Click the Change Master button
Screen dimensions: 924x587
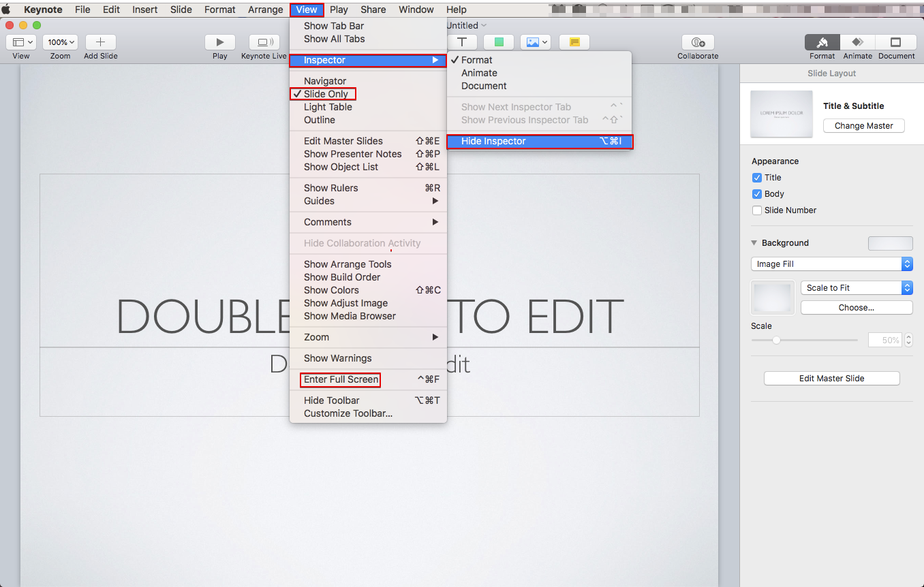pos(863,126)
